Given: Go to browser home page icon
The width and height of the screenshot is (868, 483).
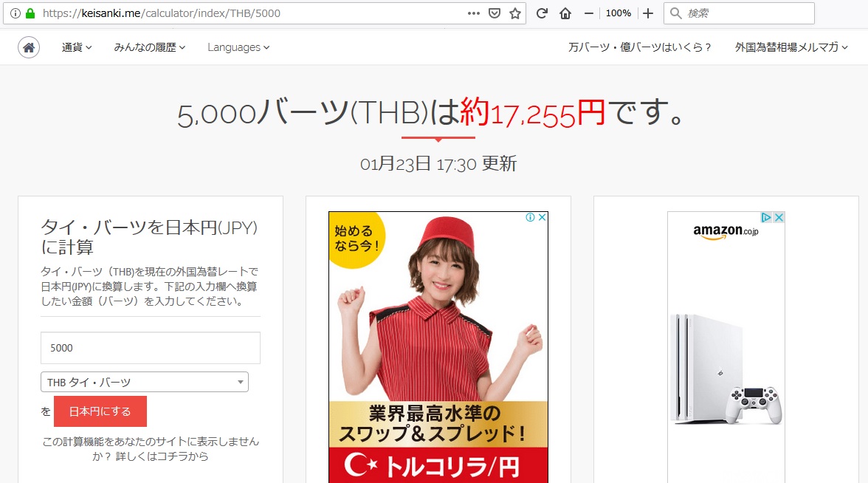Looking at the screenshot, I should [565, 13].
